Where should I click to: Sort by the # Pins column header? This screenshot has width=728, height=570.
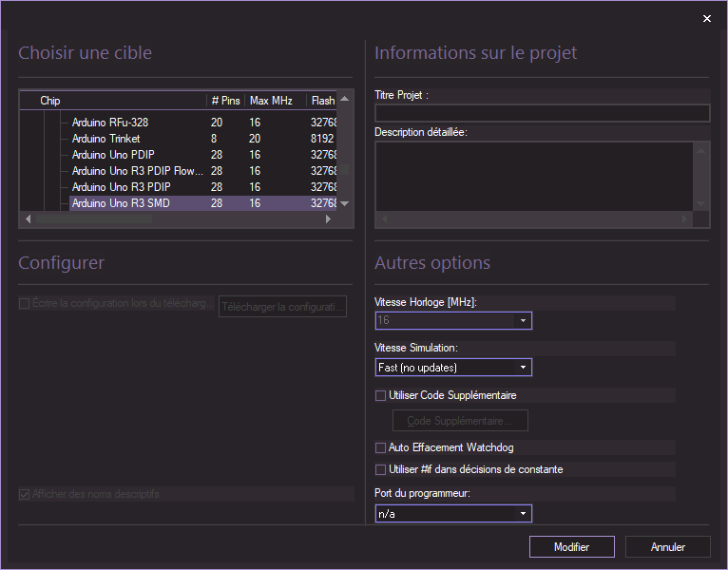click(225, 101)
